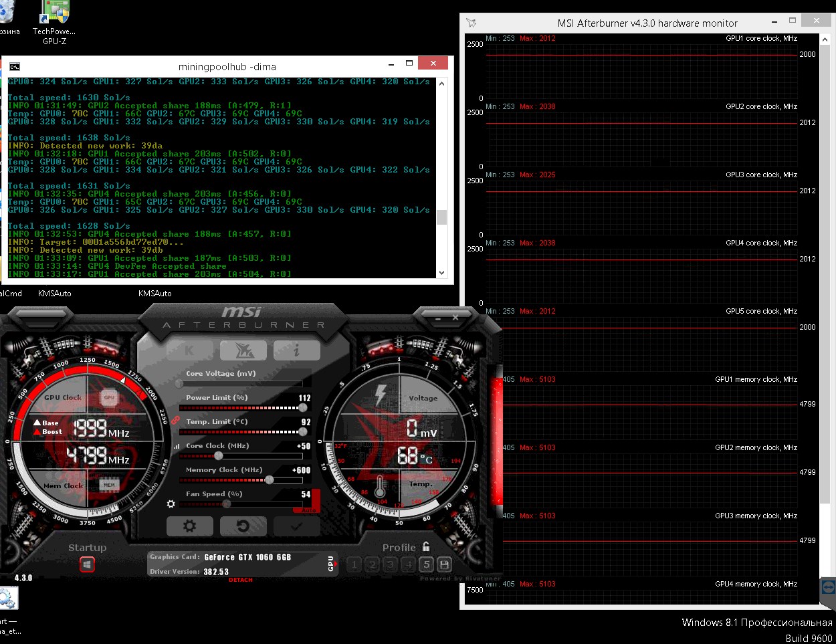Enable automatic fan speed via Auto toggle
Screen dimensions: 836x644
click(309, 510)
